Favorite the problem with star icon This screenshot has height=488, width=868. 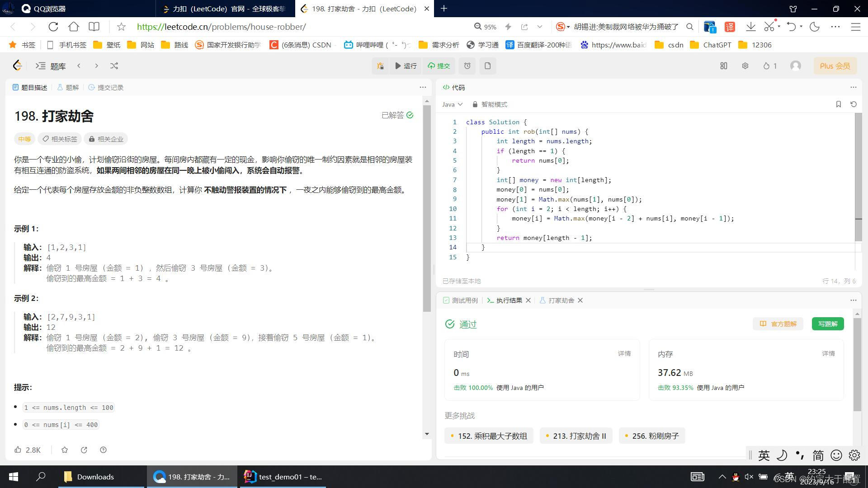(65, 450)
